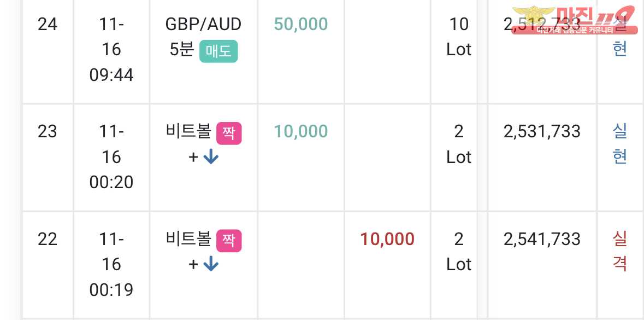Click the watermark logo at top right
This screenshot has height=320, width=644.
point(574,20)
